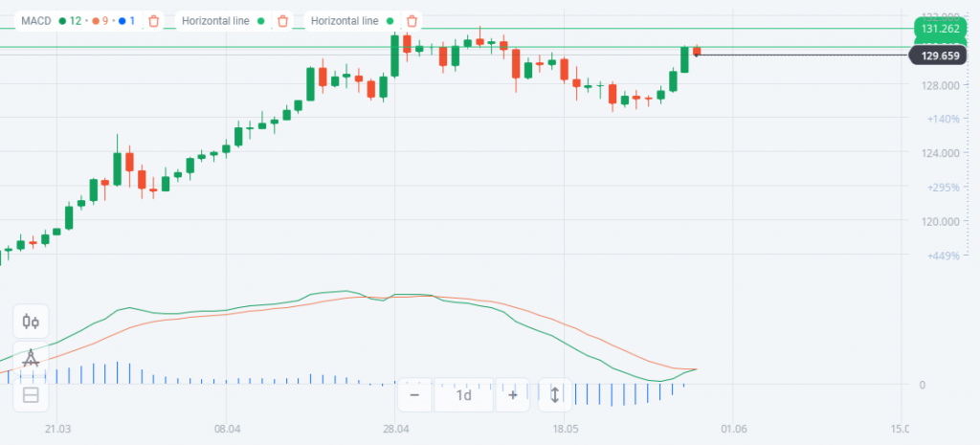Delete the first Horizontal line

(282, 20)
